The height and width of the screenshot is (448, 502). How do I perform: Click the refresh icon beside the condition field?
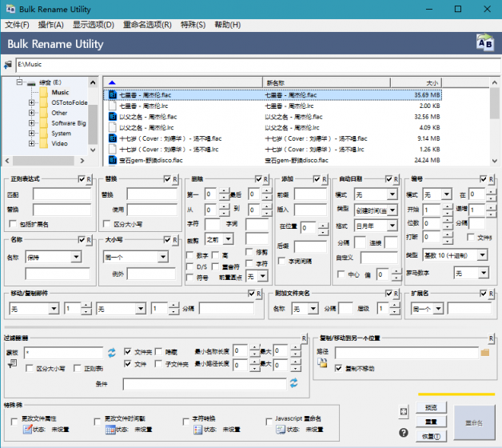294,384
